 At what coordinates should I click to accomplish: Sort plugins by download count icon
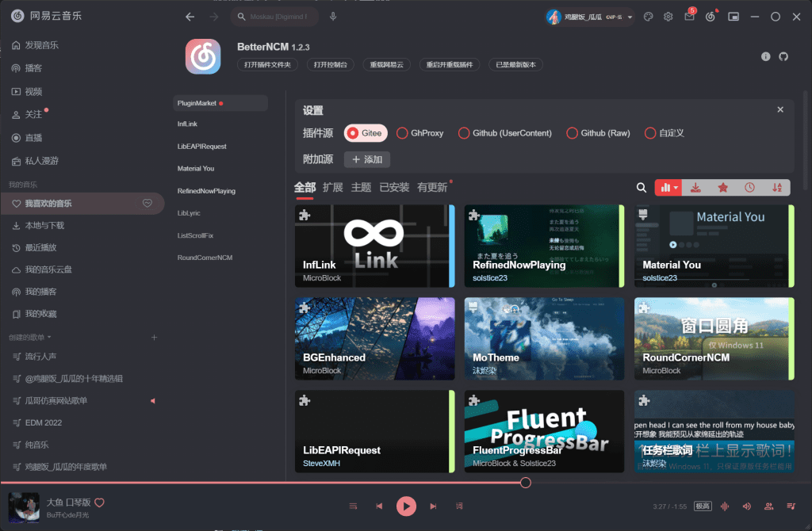pyautogui.click(x=695, y=188)
